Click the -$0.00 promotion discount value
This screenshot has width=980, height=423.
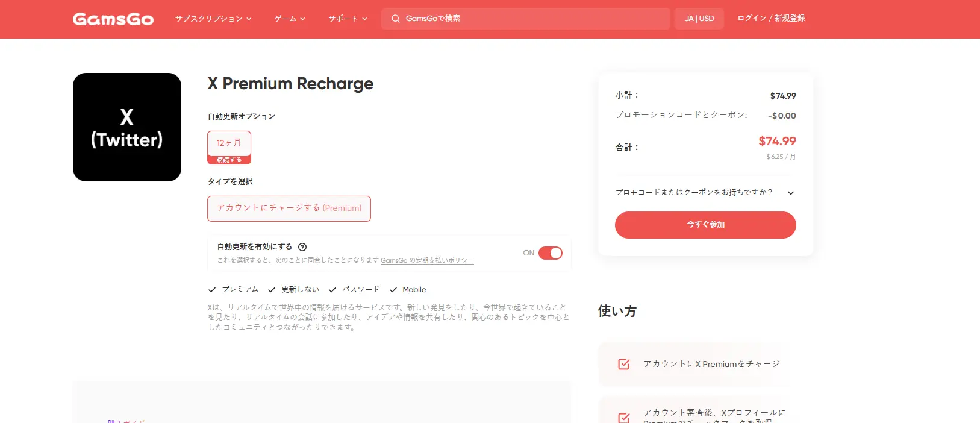782,116
